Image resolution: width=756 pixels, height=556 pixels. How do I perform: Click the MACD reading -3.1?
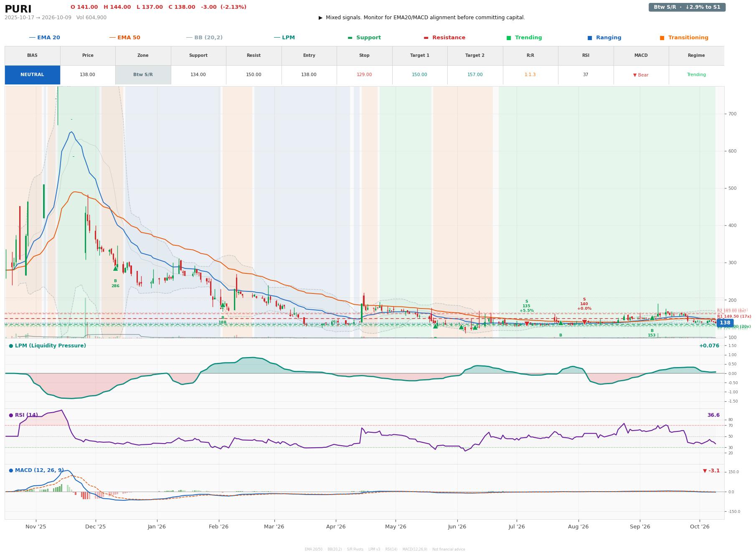click(711, 471)
